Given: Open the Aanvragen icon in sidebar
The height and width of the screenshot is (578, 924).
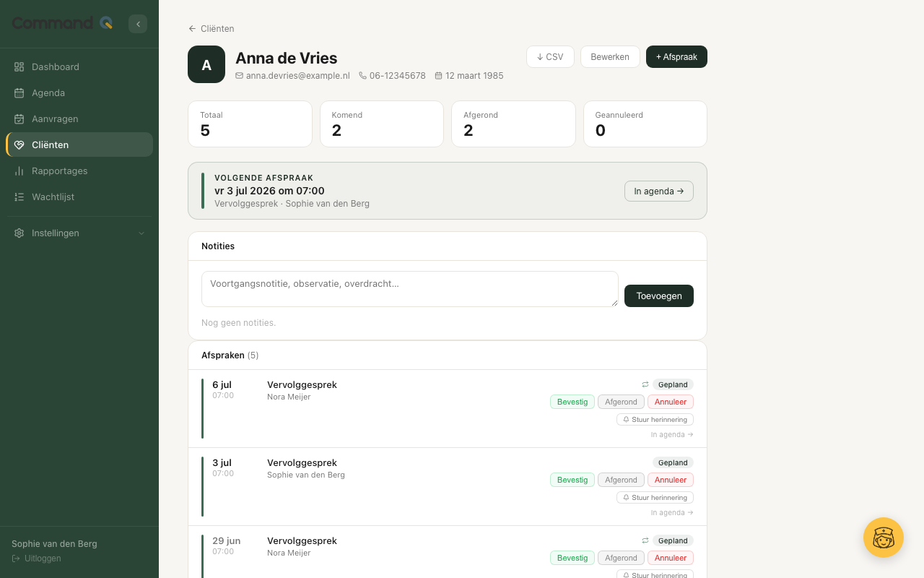Looking at the screenshot, I should click(19, 118).
